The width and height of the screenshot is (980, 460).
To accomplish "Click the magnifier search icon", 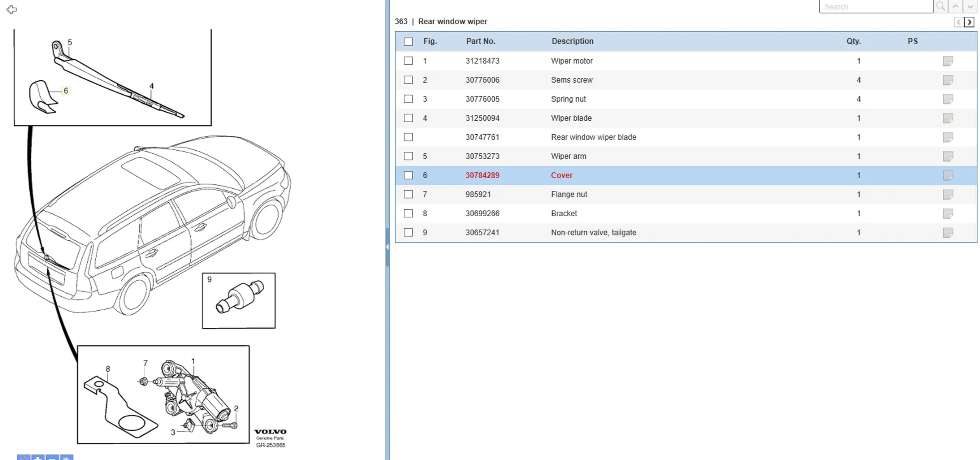I will pyautogui.click(x=940, y=6).
